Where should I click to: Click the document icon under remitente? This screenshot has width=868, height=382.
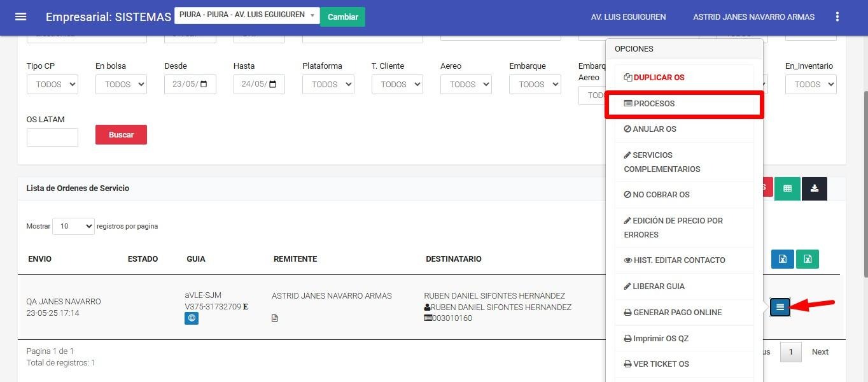275,318
